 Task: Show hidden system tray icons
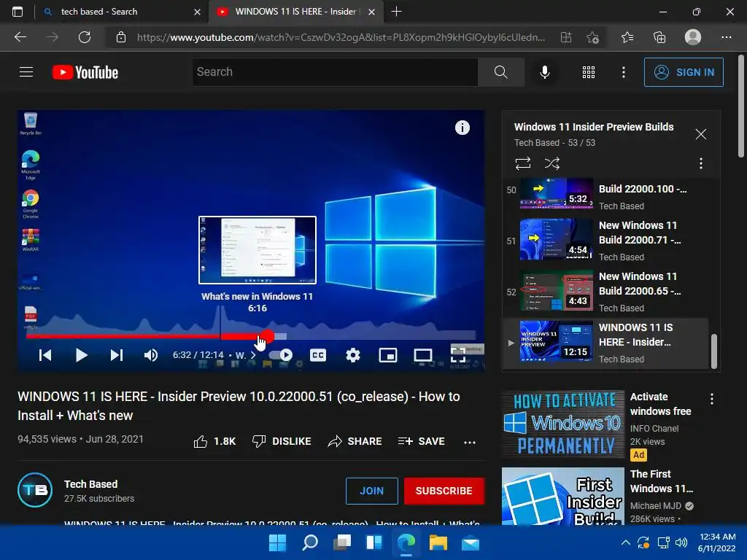click(x=625, y=542)
